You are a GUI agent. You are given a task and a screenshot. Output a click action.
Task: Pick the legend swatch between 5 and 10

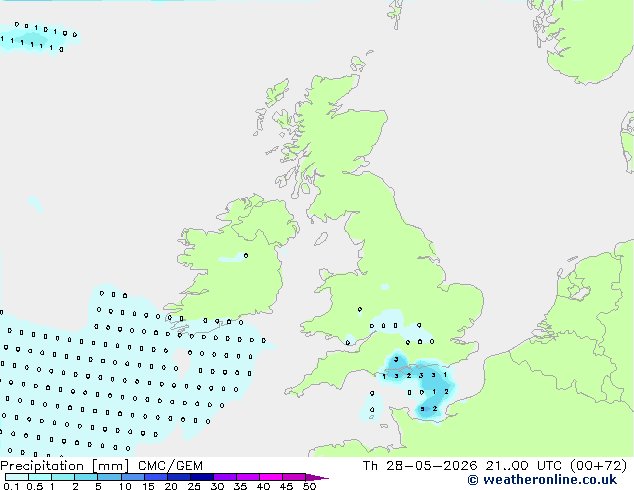pos(109,477)
